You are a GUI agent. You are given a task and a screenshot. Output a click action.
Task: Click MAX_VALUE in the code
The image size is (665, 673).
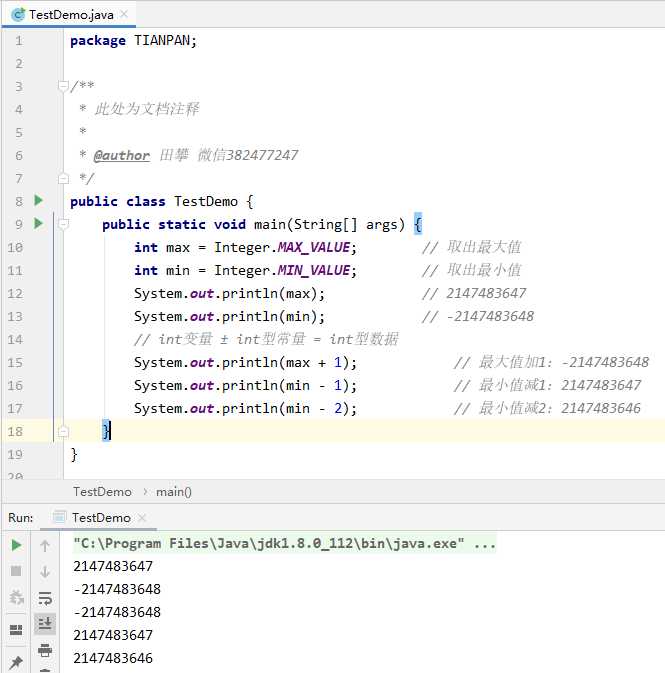(x=314, y=247)
